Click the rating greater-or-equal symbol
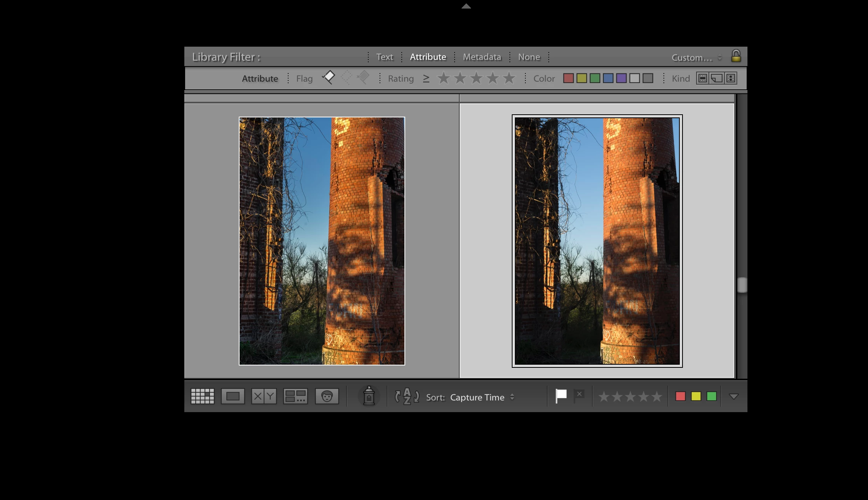The width and height of the screenshot is (868, 500). (x=426, y=79)
